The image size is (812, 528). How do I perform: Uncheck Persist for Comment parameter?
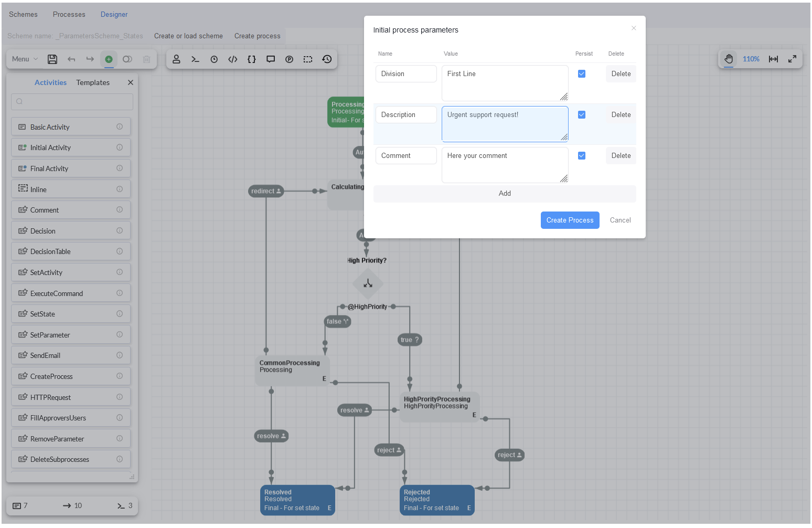[582, 156]
